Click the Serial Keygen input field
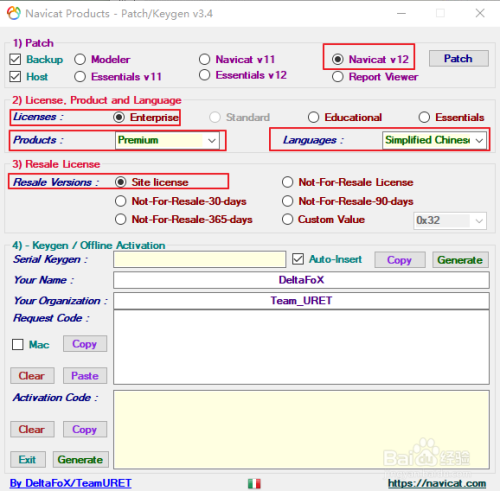 pyautogui.click(x=199, y=259)
